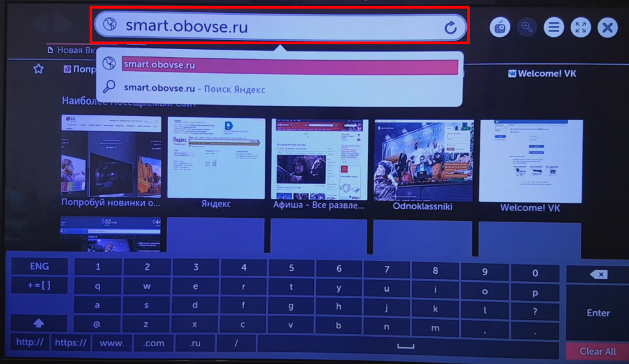Click the bookmarks star icon
629x364 pixels.
[x=38, y=69]
